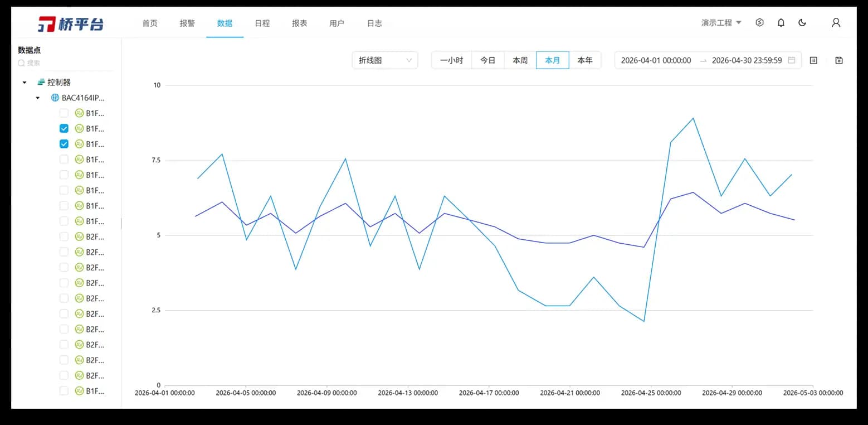
Task: Click the calendar icon in date range
Action: [x=791, y=60]
